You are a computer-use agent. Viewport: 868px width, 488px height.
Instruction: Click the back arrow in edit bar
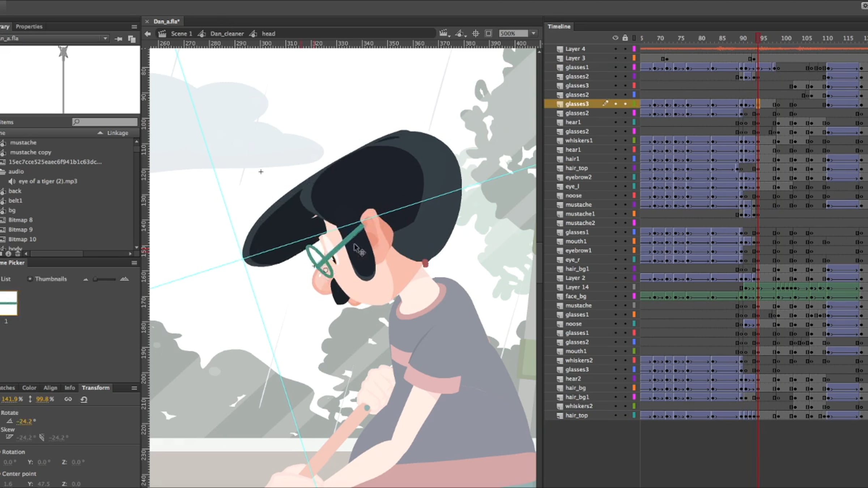point(148,34)
